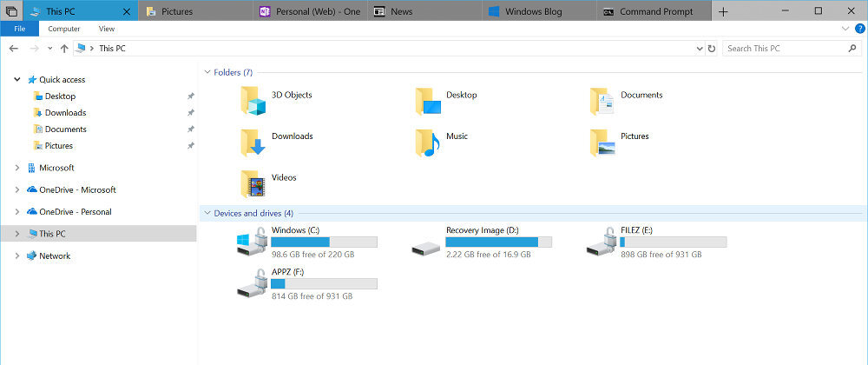Go up one level with the Up arrow
This screenshot has width=868, height=365.
tap(64, 49)
